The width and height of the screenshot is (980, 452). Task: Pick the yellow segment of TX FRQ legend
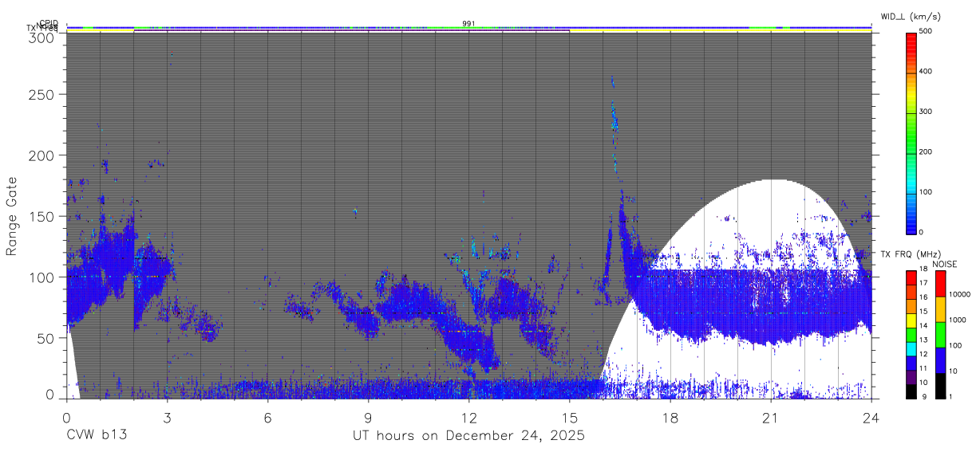click(x=911, y=322)
